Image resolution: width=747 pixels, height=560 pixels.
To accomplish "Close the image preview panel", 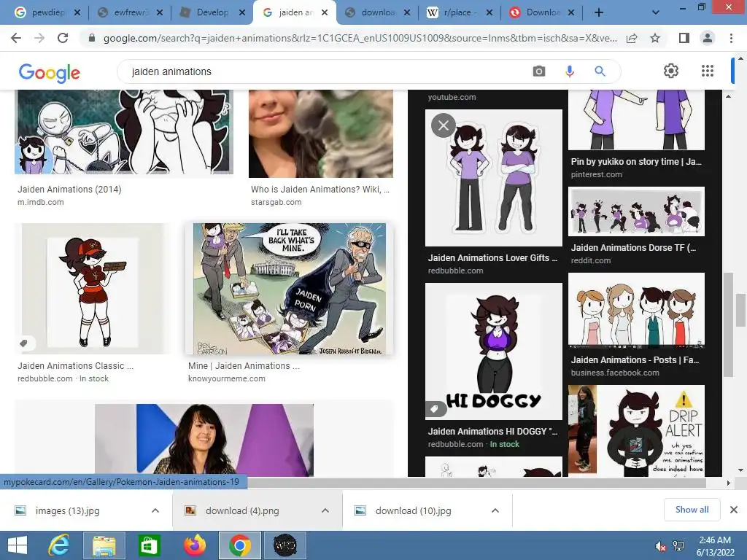I will click(443, 125).
